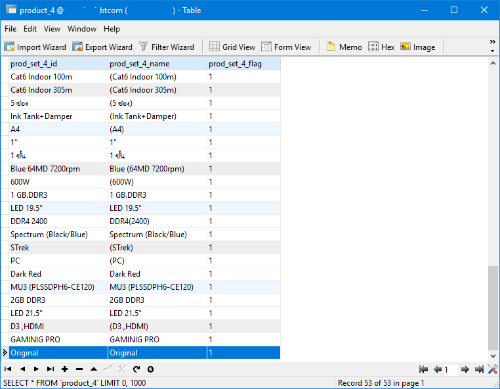Viewport: 500px width, 389px height.
Task: Edit record using triangle button
Action: click(94, 369)
